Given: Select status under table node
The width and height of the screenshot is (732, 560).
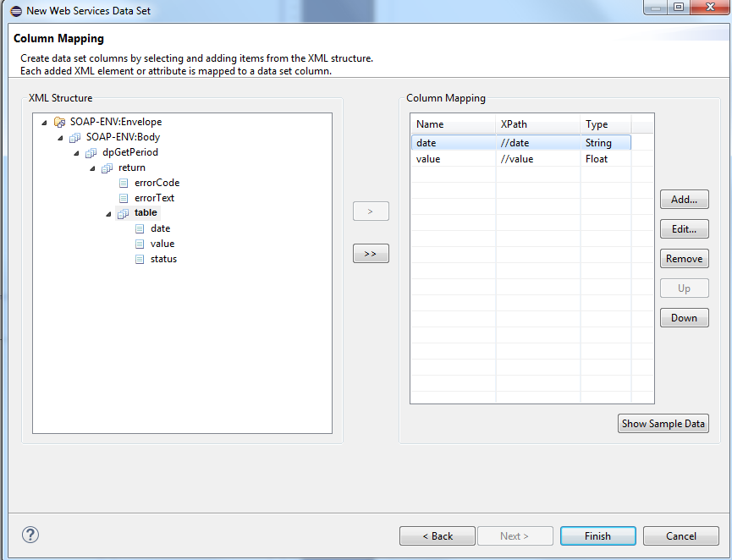Looking at the screenshot, I should tap(163, 259).
